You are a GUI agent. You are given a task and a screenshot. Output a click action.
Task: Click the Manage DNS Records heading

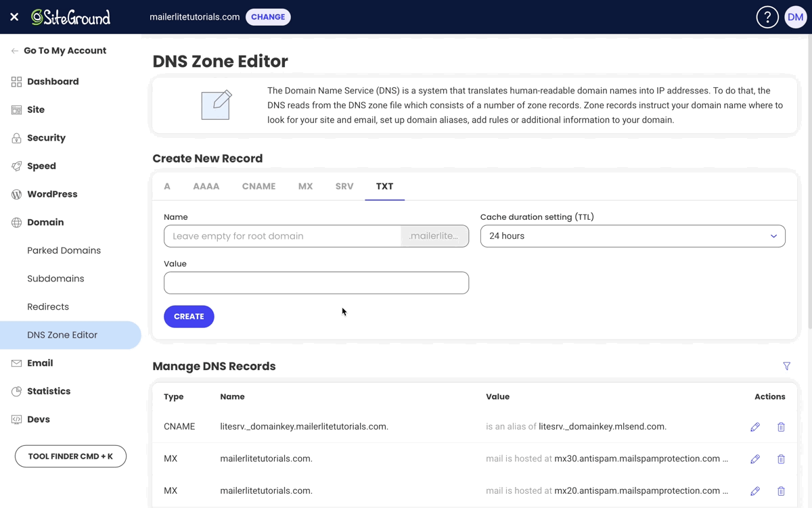(x=214, y=366)
